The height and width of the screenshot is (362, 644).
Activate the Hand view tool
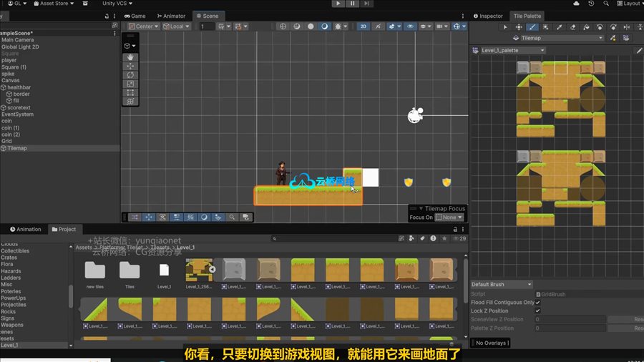pyautogui.click(x=130, y=57)
